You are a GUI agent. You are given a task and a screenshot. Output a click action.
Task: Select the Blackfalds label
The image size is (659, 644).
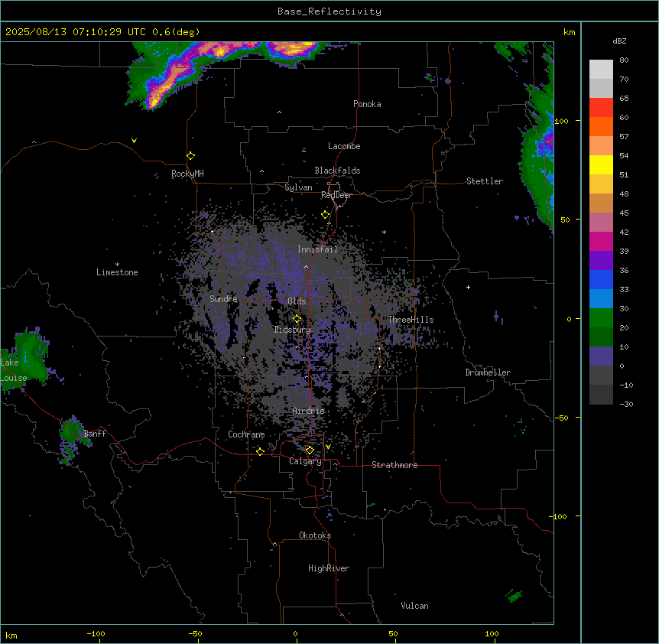tap(337, 171)
